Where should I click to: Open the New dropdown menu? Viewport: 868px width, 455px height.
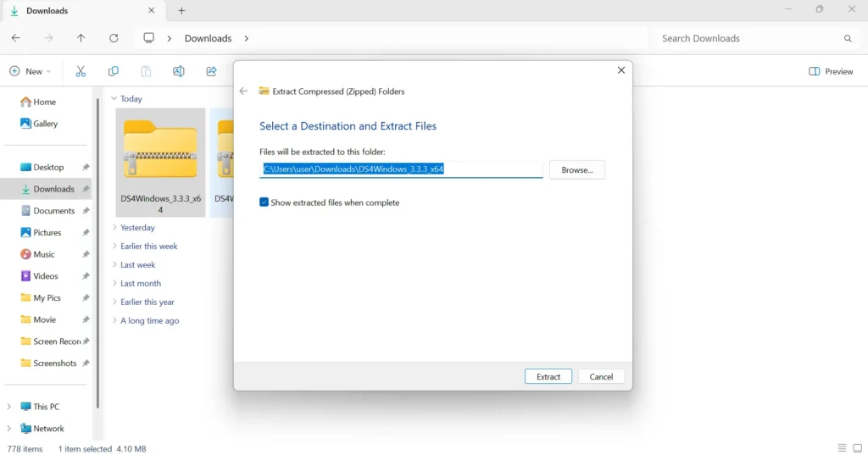point(31,71)
